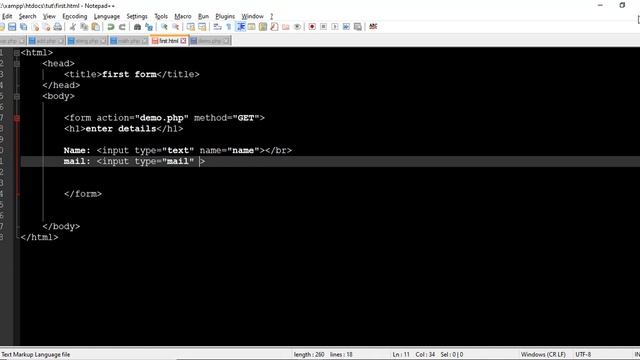This screenshot has width=640, height=360.
Task: Close the demo.php tab
Action: click(226, 41)
